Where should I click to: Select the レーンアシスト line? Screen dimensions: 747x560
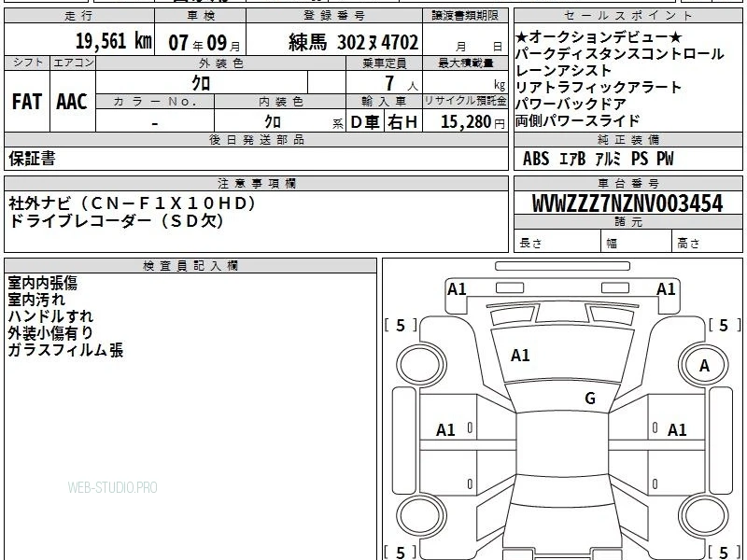click(563, 71)
